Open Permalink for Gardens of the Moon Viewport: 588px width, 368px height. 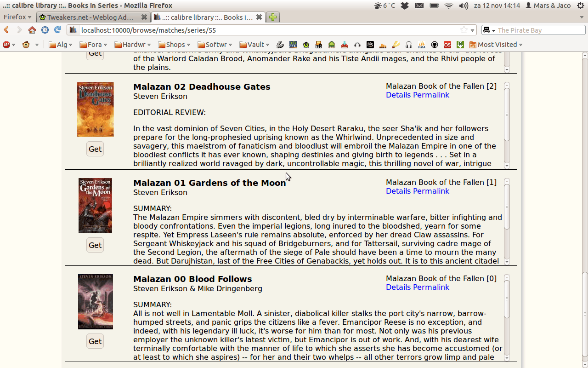431,191
